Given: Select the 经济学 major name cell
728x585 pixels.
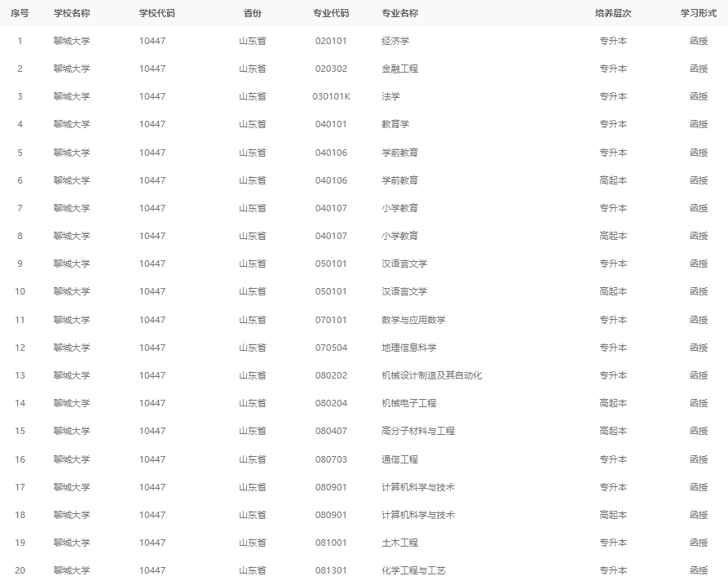Looking at the screenshot, I should (x=395, y=41).
